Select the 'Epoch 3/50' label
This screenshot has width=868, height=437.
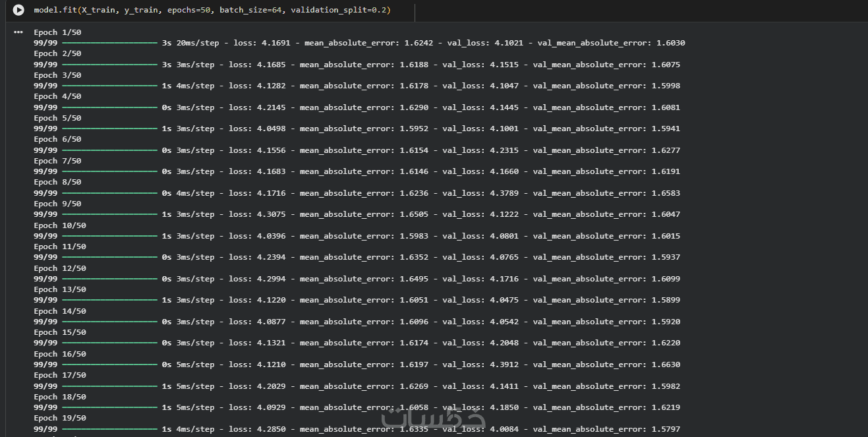(57, 75)
